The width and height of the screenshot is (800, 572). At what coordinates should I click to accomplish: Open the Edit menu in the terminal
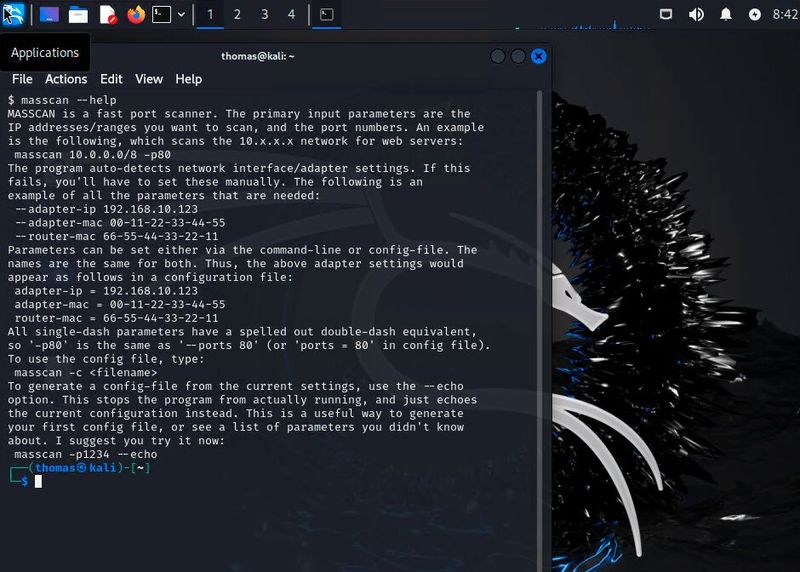tap(111, 79)
